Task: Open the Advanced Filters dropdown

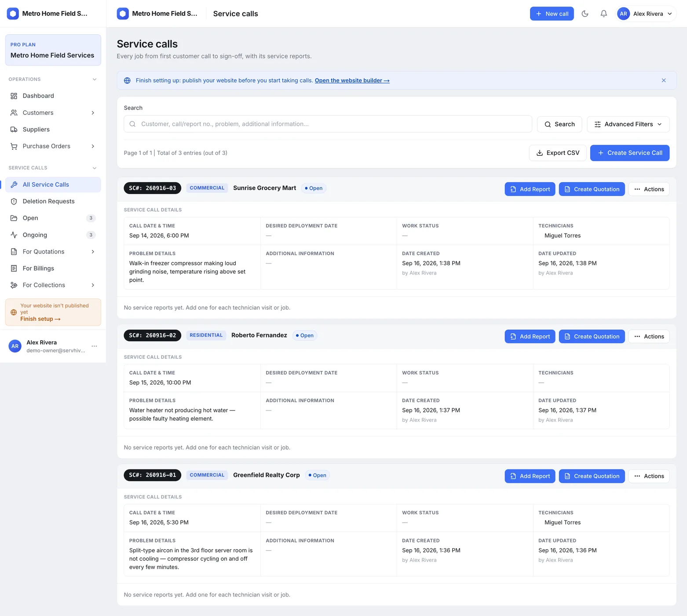Action: click(x=628, y=124)
